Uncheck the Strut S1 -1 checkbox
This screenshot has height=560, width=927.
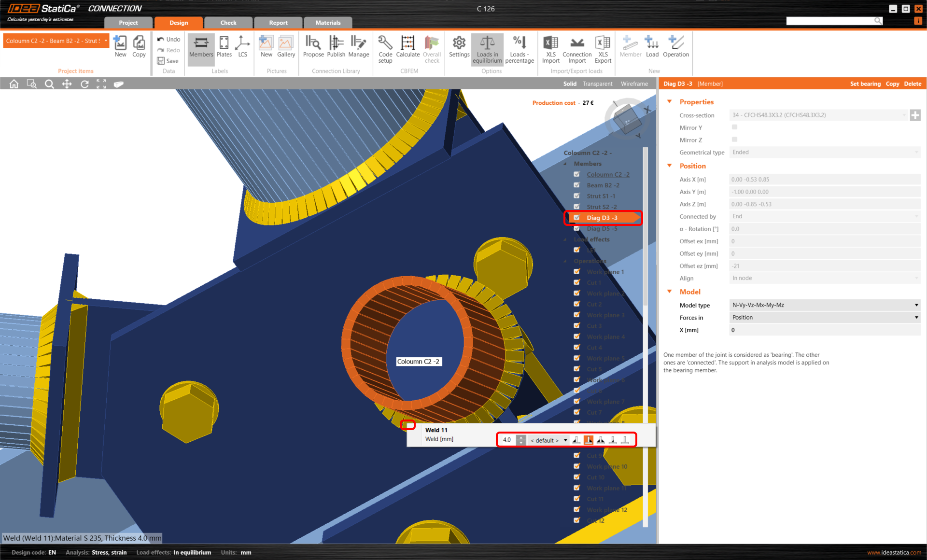(x=576, y=196)
